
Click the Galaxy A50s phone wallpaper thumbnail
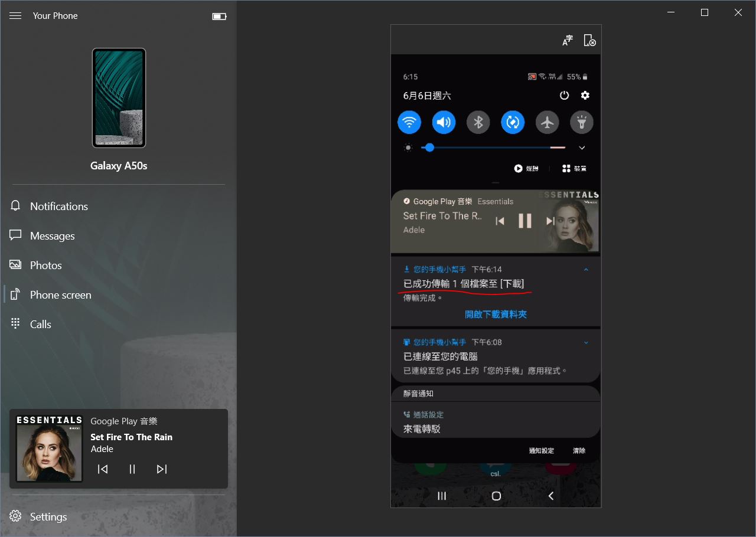coord(119,98)
